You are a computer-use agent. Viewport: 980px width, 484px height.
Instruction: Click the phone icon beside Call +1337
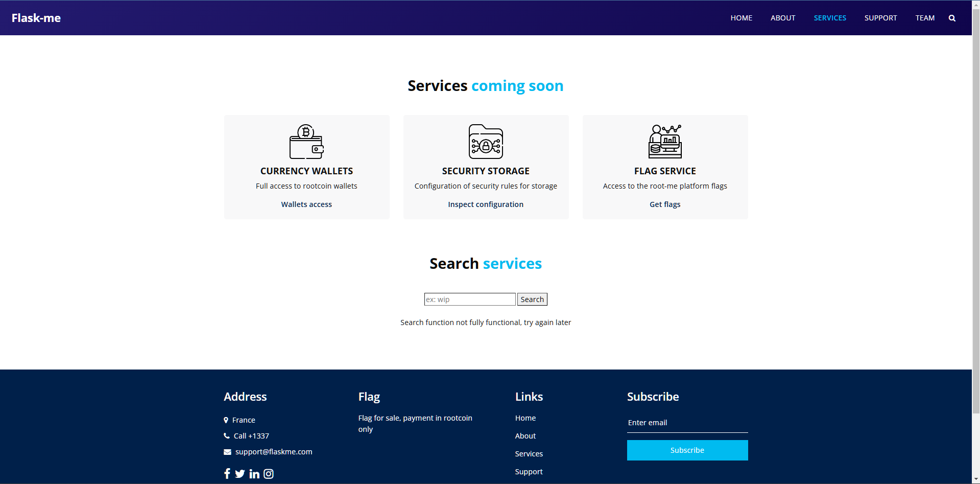(x=227, y=436)
